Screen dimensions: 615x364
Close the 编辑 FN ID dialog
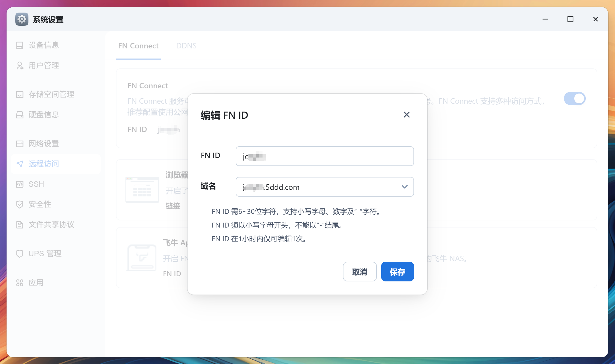(x=406, y=115)
